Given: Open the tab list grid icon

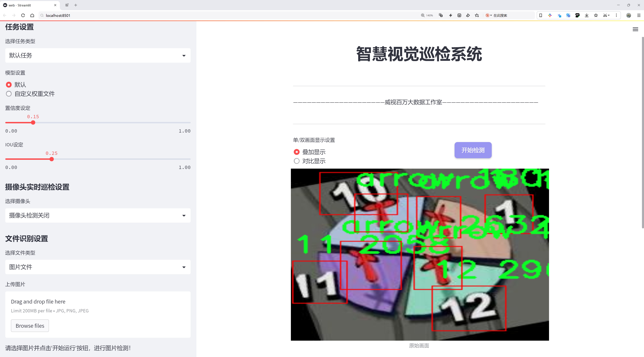Looking at the screenshot, I should [67, 5].
